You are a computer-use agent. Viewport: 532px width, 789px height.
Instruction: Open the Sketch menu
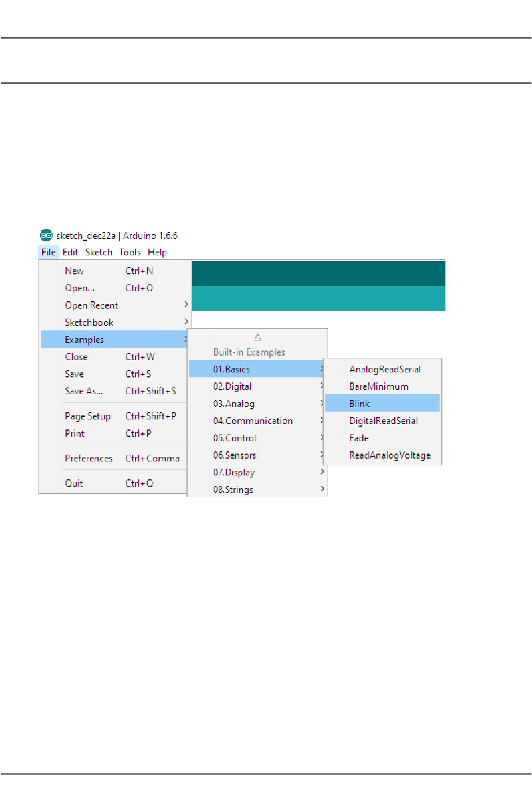pos(99,252)
